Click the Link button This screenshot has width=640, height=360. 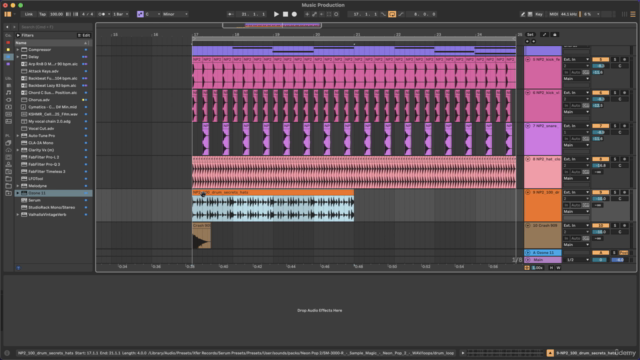(29, 14)
